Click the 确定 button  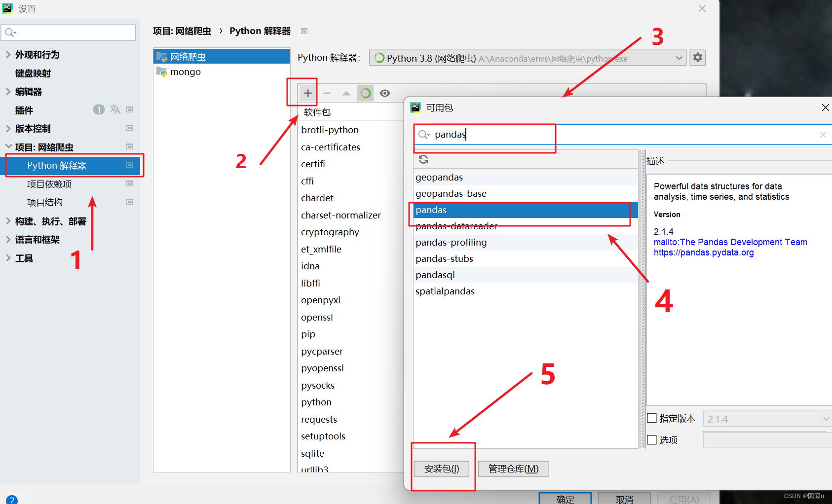[x=565, y=499]
